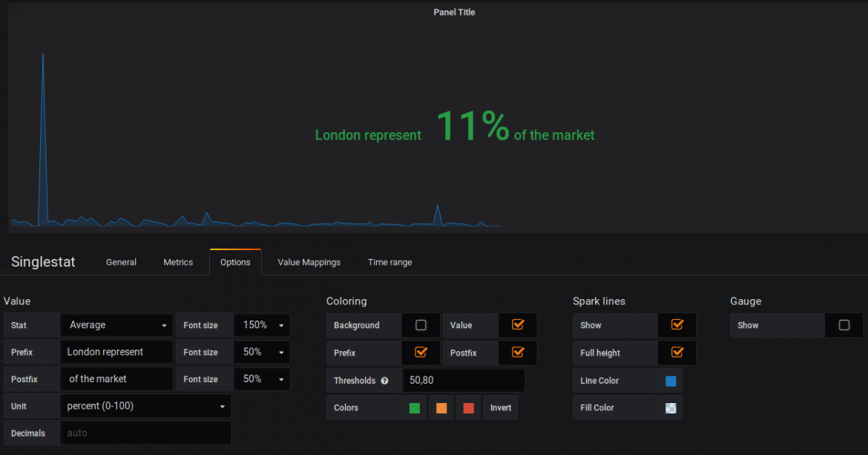Open the Unit dropdown showing percent (0-100)
The image size is (868, 455).
[146, 406]
